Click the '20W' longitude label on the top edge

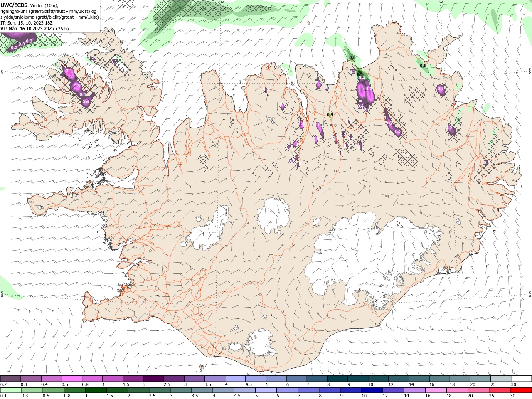(x=221, y=2)
